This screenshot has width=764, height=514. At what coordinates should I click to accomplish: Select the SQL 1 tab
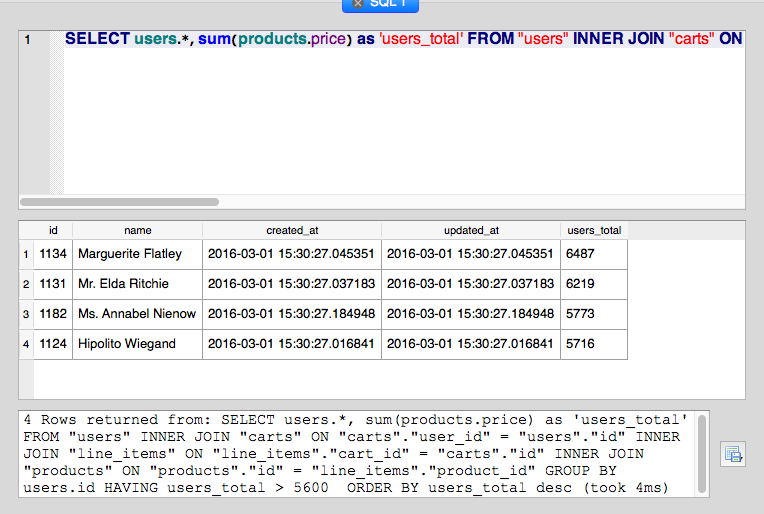click(381, 5)
